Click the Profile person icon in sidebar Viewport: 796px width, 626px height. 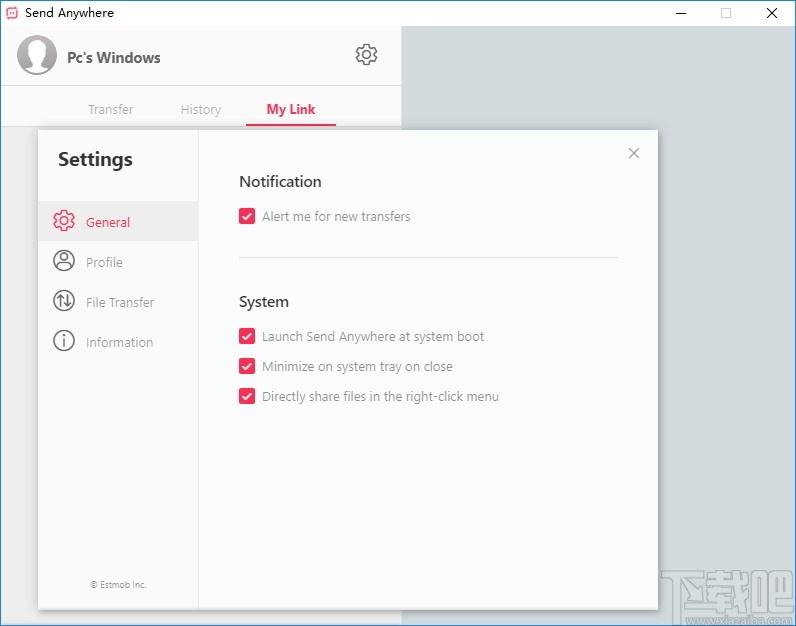pos(64,261)
